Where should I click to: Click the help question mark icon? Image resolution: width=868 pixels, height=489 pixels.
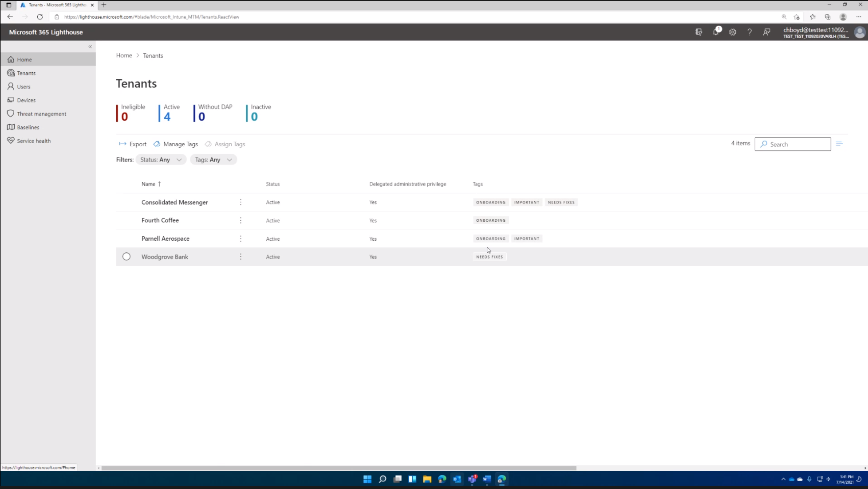[750, 32]
